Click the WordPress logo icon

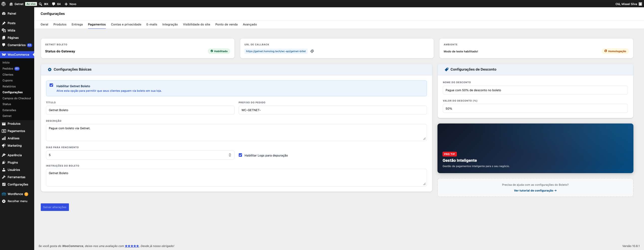tap(4, 4)
